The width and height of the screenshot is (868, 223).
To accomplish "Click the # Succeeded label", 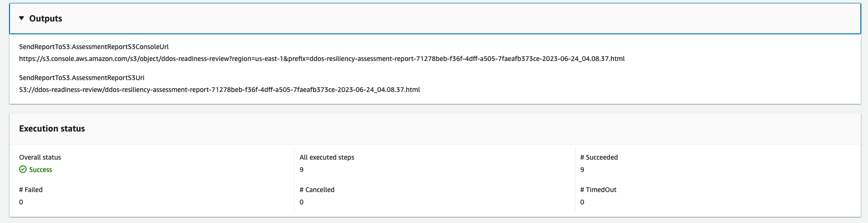I will 599,157.
